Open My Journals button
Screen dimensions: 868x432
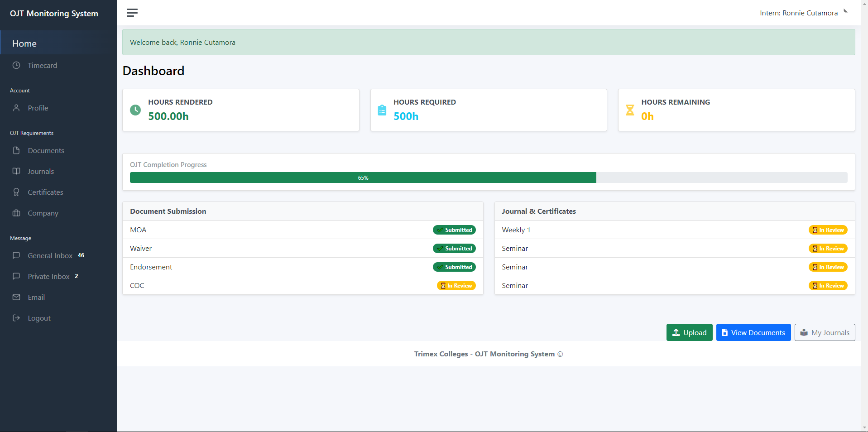tap(825, 332)
